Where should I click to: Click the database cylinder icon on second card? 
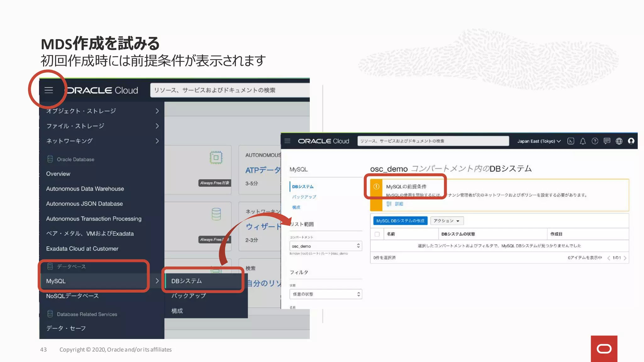[x=216, y=214]
